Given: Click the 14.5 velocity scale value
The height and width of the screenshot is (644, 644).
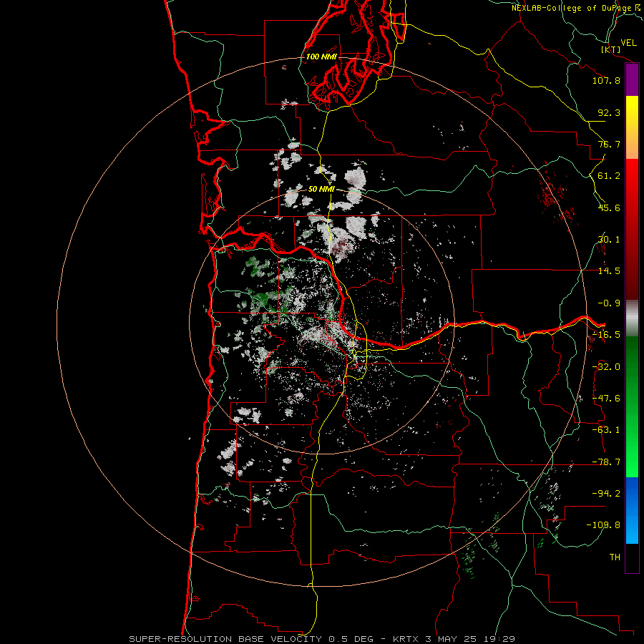Looking at the screenshot, I should 609,271.
